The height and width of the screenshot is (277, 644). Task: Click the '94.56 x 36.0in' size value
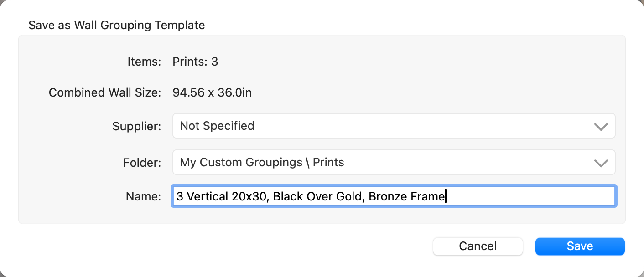click(x=212, y=93)
